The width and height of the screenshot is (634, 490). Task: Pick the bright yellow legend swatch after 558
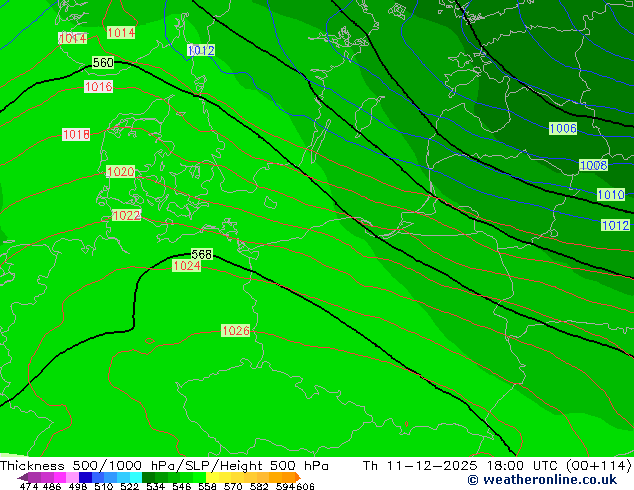pos(212,477)
